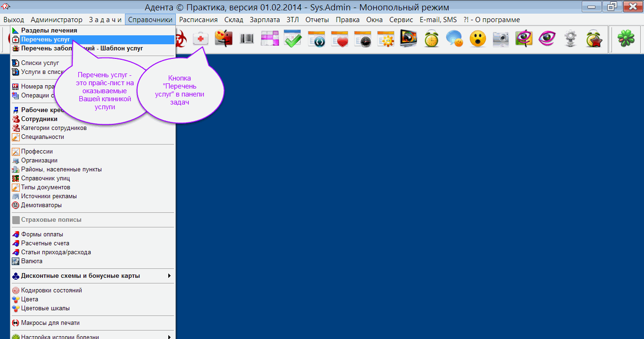This screenshot has width=644, height=339.
Task: Click the pink grid table icon
Action: [270, 39]
